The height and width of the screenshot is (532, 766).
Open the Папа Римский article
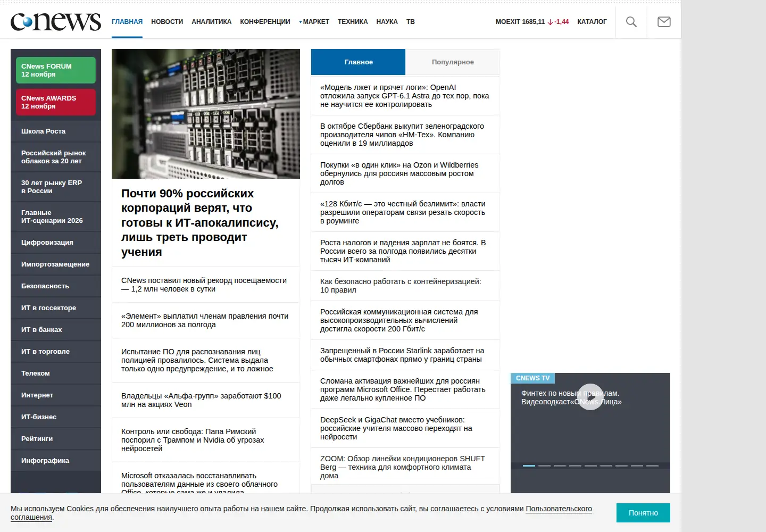(193, 440)
